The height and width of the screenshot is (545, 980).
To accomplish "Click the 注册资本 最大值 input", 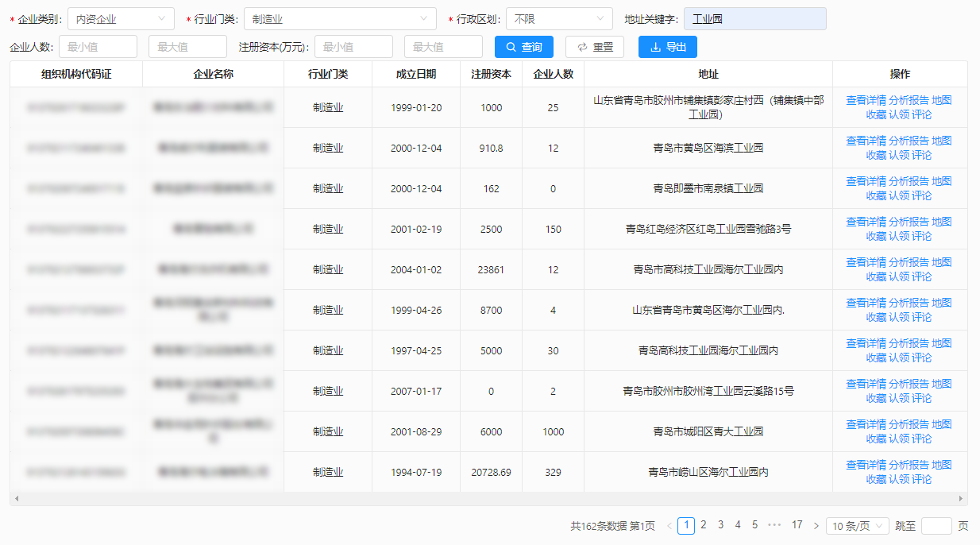I will coord(443,47).
